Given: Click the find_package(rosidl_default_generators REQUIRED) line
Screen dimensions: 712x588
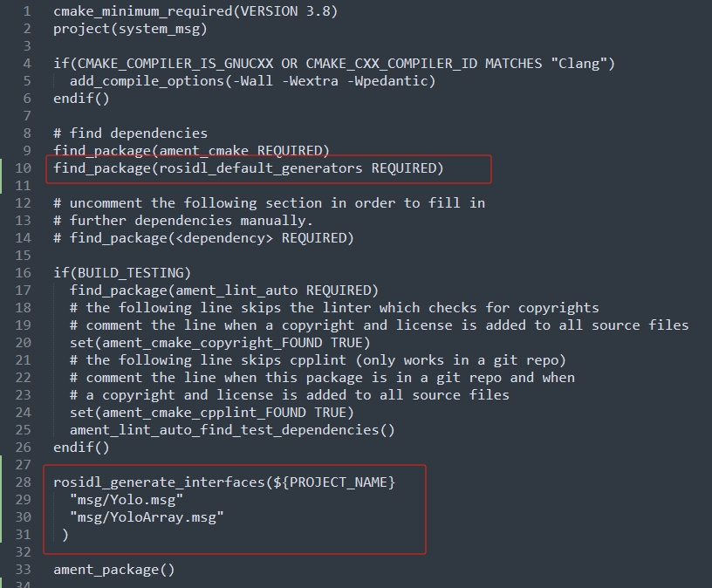Looking at the screenshot, I should tap(249, 168).
